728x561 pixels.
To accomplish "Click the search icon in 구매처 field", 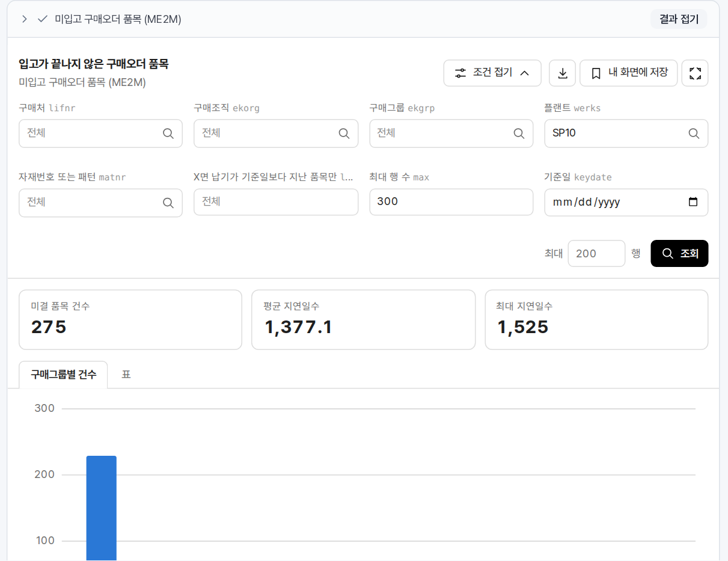I will click(168, 133).
